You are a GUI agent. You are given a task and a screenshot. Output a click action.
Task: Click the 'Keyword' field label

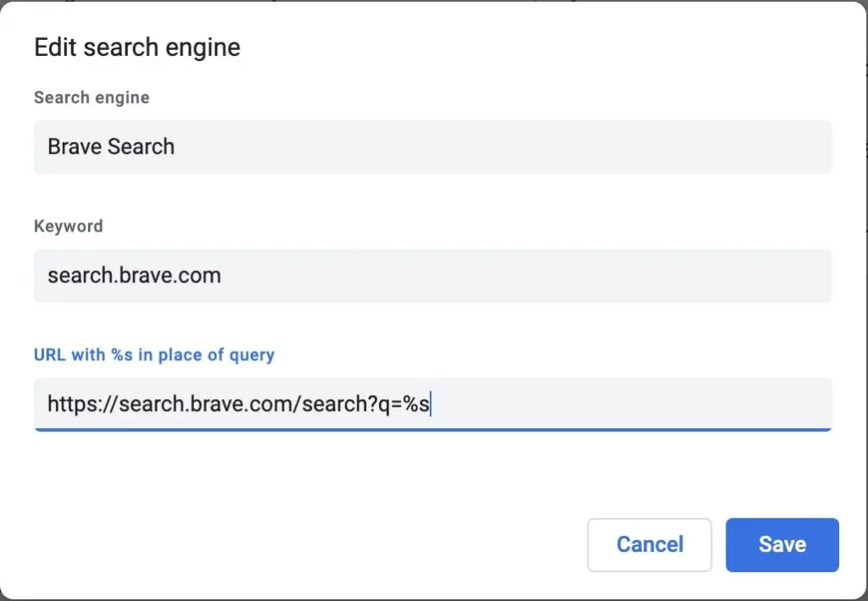[x=69, y=225]
